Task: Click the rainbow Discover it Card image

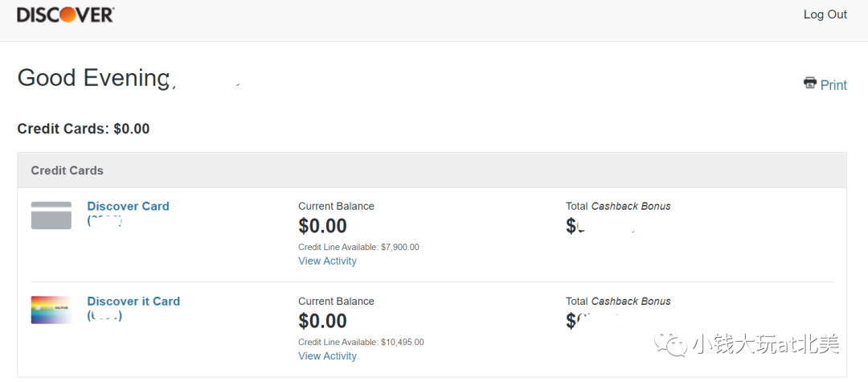Action: 51,310
